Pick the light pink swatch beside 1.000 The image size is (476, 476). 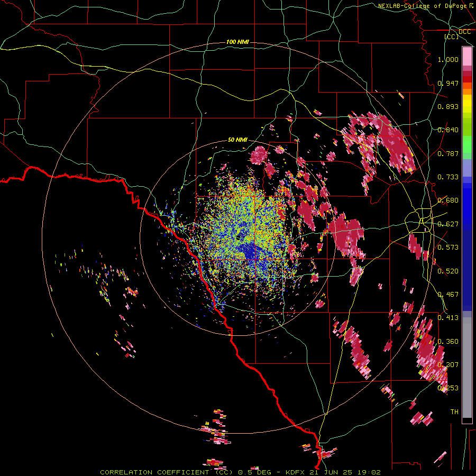click(x=467, y=57)
